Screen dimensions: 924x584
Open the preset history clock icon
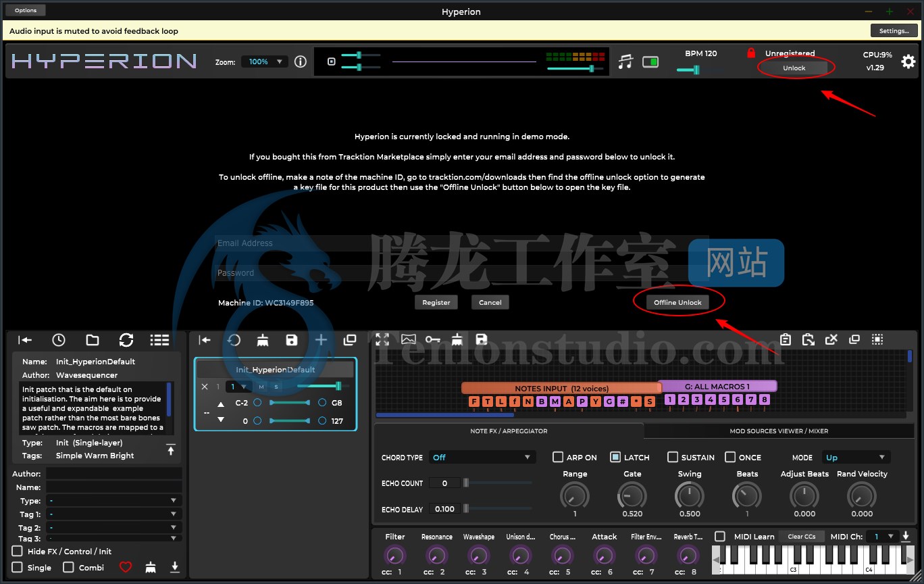[x=59, y=340]
